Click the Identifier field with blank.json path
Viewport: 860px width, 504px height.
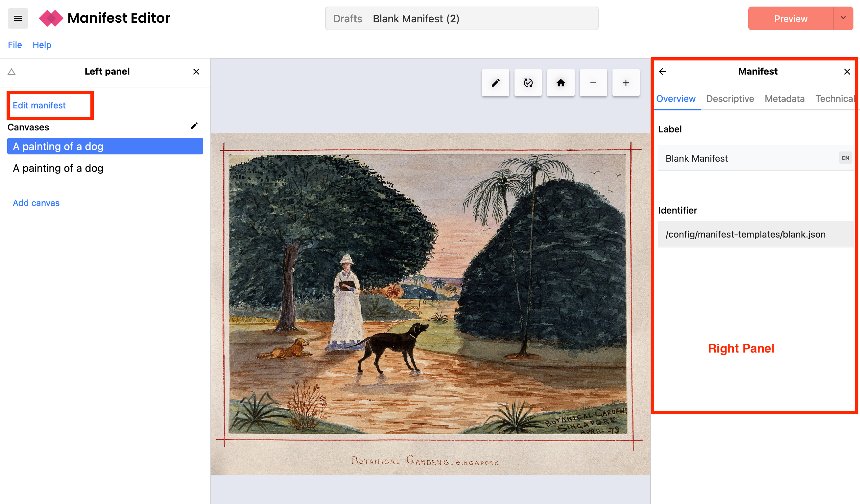pos(756,234)
